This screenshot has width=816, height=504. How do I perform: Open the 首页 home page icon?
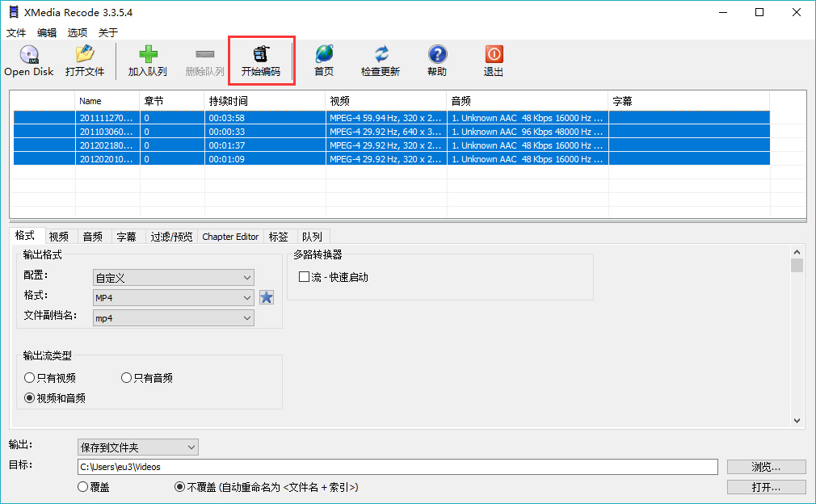pos(324,61)
